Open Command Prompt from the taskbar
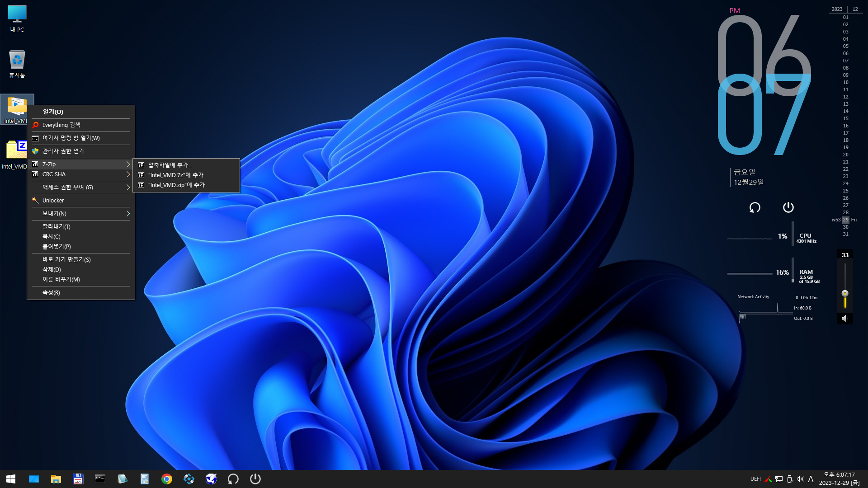 coord(100,479)
